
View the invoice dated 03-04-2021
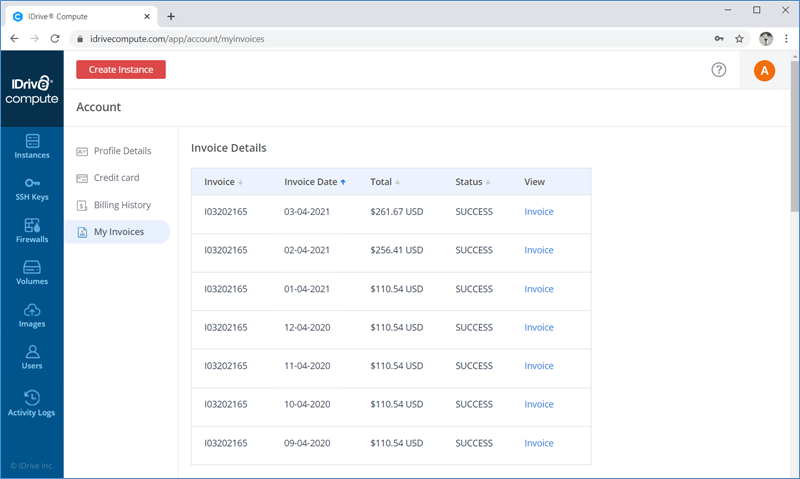click(539, 212)
